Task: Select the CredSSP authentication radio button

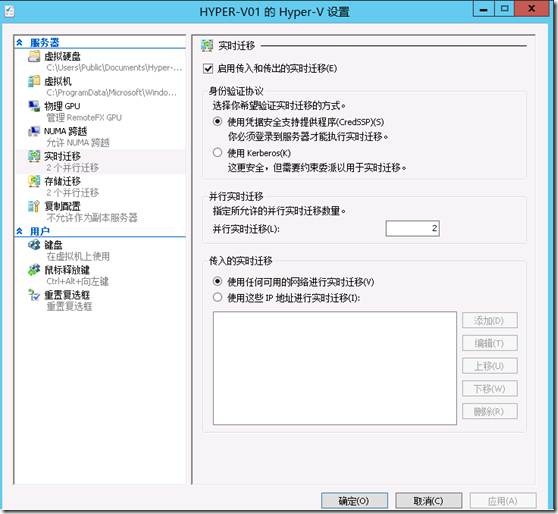Action: pos(217,121)
